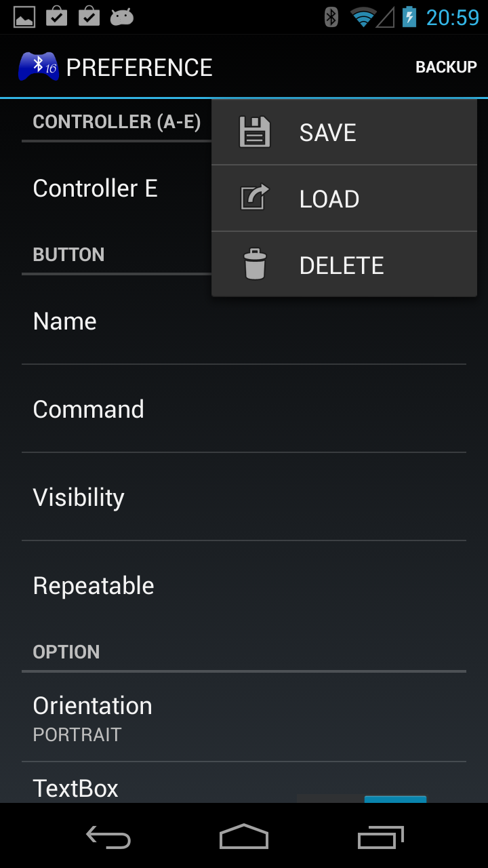
Task: Tap the Load arrow icon
Action: 255,198
